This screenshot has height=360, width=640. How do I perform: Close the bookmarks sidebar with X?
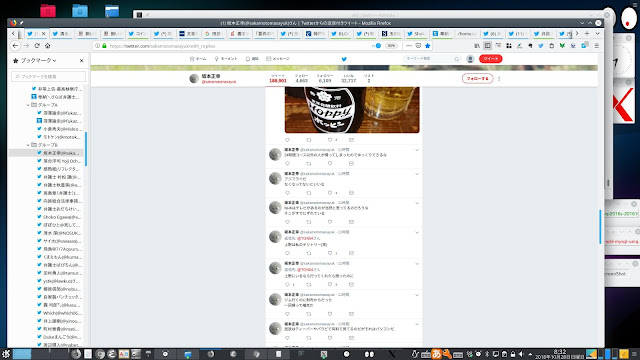tap(82, 60)
